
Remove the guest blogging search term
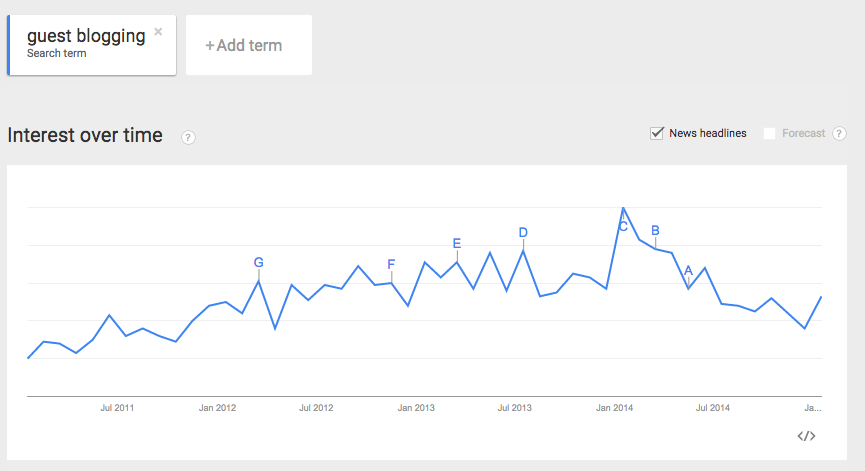pos(158,32)
